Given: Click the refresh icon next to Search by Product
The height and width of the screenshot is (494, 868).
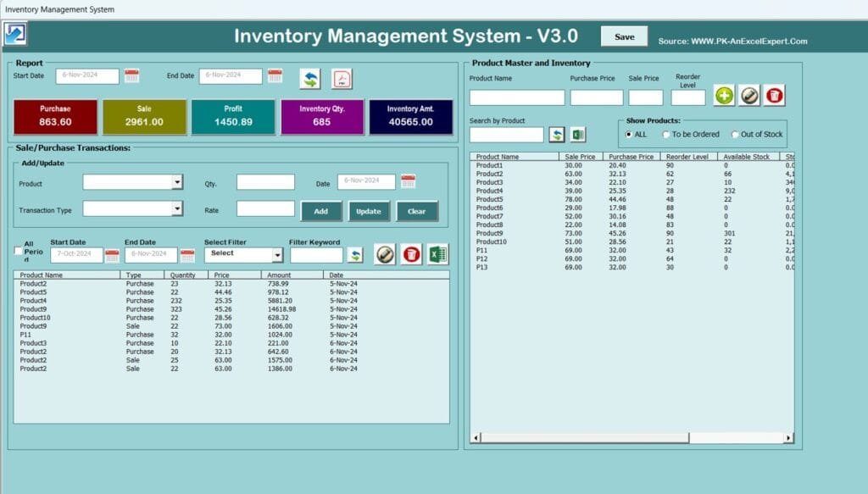Looking at the screenshot, I should point(559,134).
